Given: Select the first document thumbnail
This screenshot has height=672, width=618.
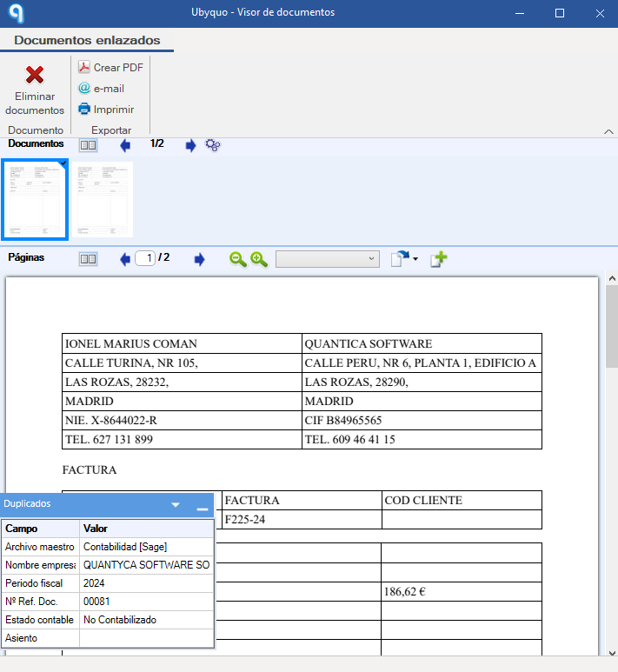Looking at the screenshot, I should coord(35,199).
